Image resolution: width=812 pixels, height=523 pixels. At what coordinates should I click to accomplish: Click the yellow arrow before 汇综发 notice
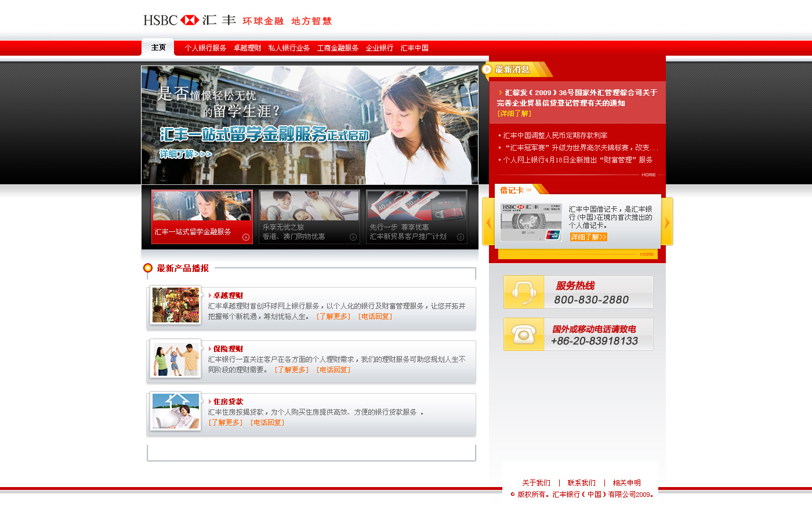(x=501, y=93)
